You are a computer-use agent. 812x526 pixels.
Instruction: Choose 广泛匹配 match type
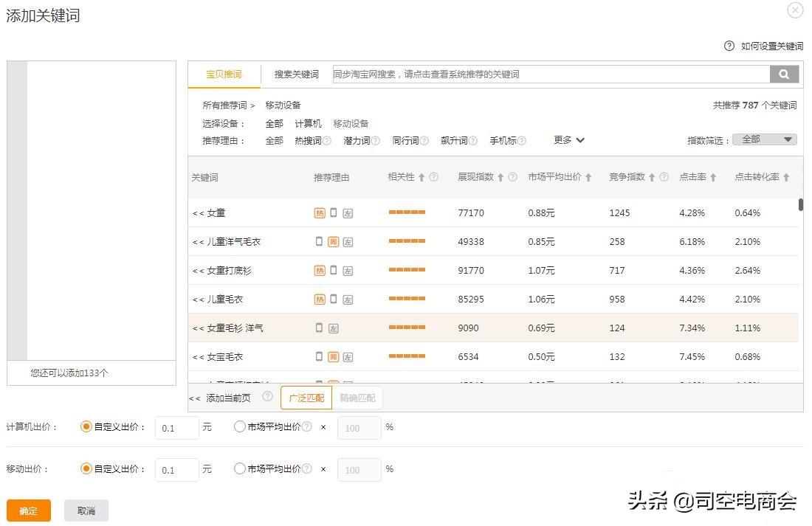tap(306, 398)
